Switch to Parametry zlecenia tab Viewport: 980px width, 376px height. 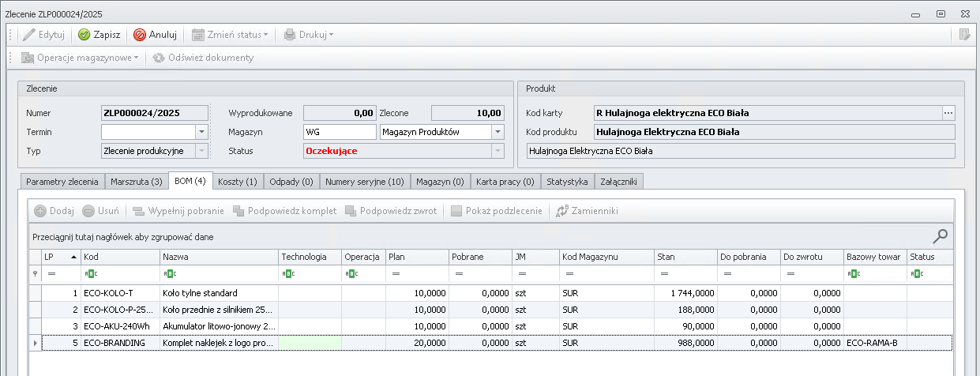(62, 182)
